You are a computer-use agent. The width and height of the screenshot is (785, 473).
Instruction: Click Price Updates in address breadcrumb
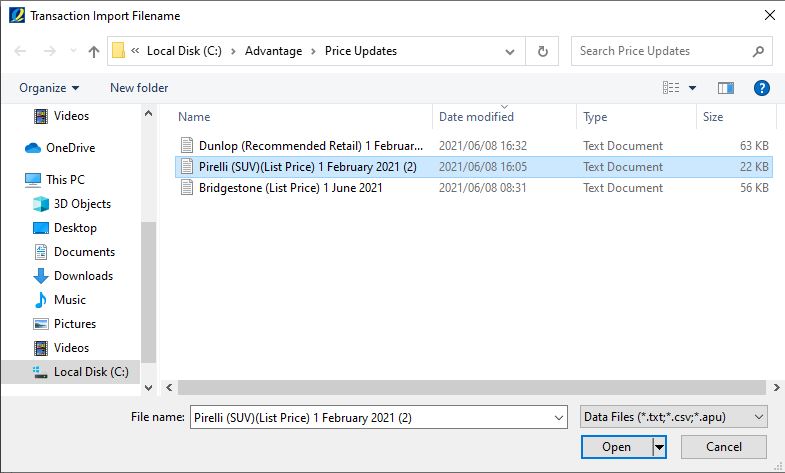360,51
